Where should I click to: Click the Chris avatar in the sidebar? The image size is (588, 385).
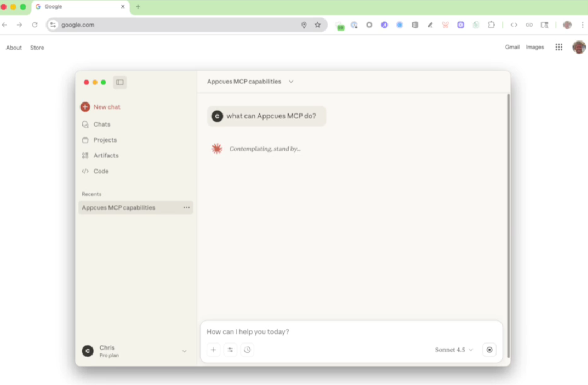[88, 351]
